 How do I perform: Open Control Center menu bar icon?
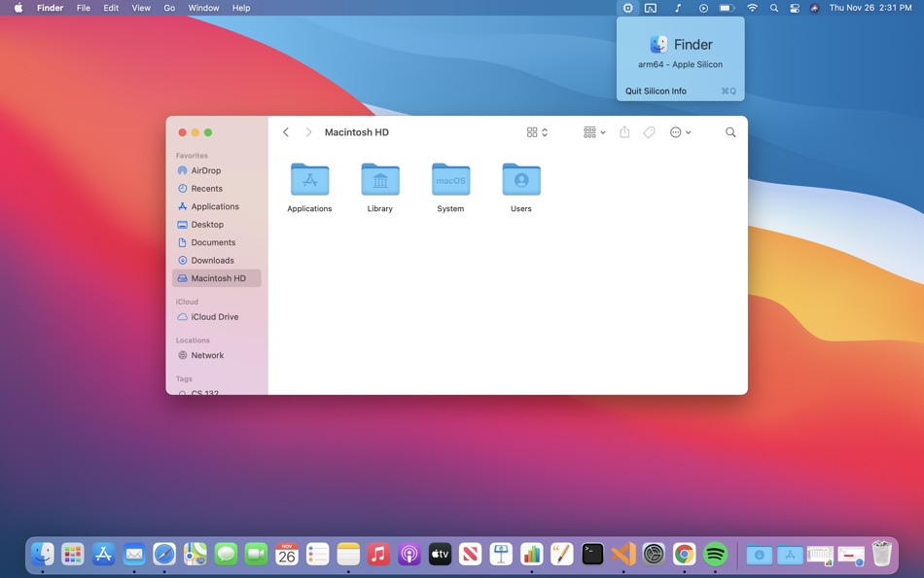pos(795,8)
